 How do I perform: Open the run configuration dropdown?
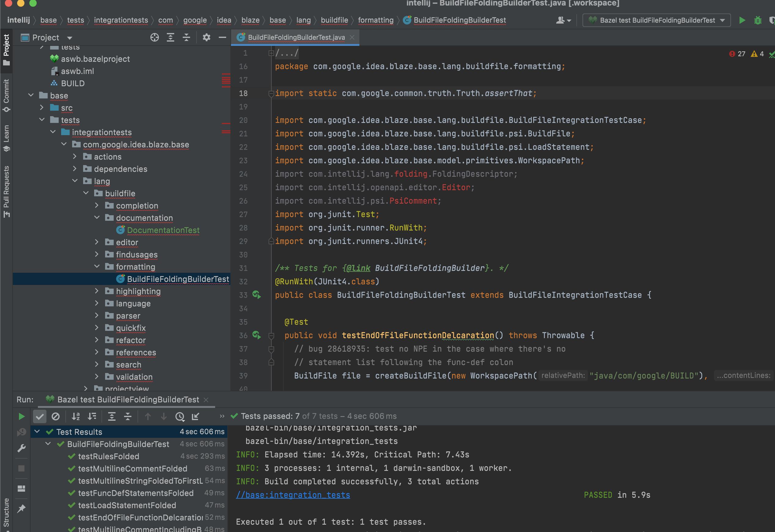[723, 20]
